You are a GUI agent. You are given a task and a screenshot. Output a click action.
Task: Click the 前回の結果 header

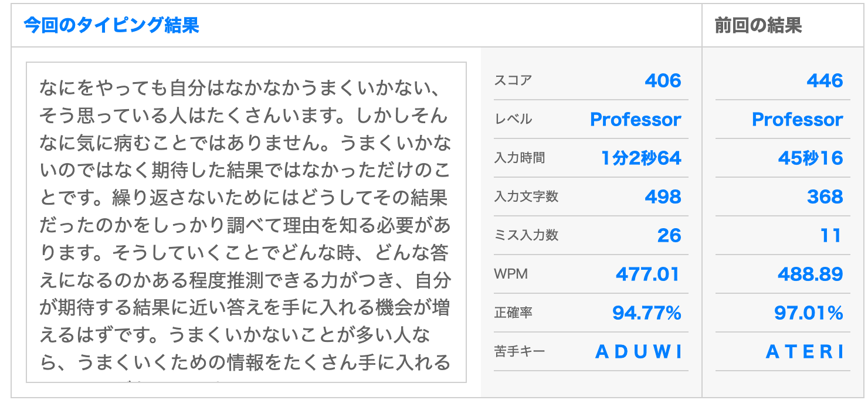coord(758,26)
